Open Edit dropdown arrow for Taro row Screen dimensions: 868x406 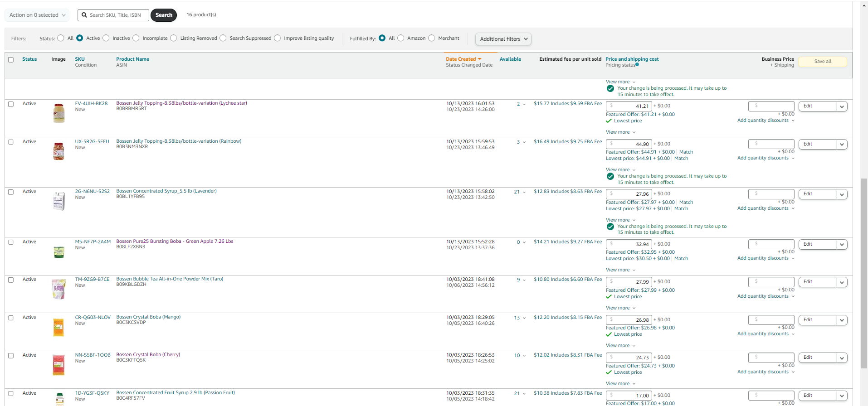842,282
